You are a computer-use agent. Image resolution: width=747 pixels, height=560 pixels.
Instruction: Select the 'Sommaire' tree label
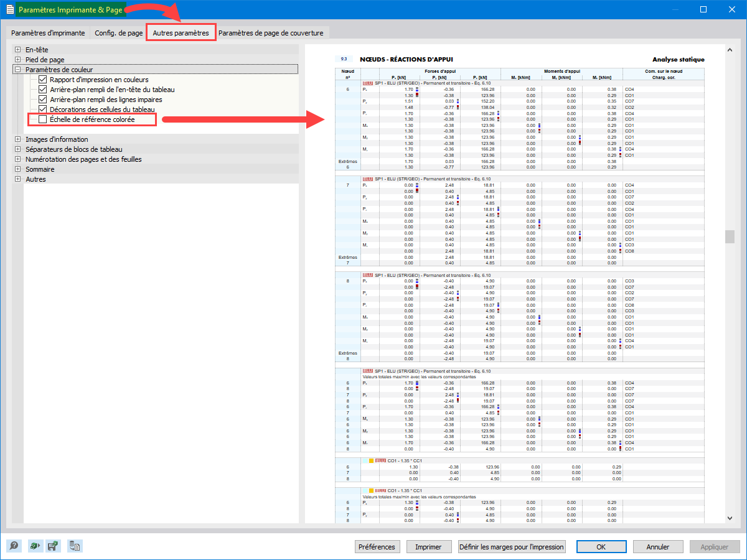tap(40, 169)
